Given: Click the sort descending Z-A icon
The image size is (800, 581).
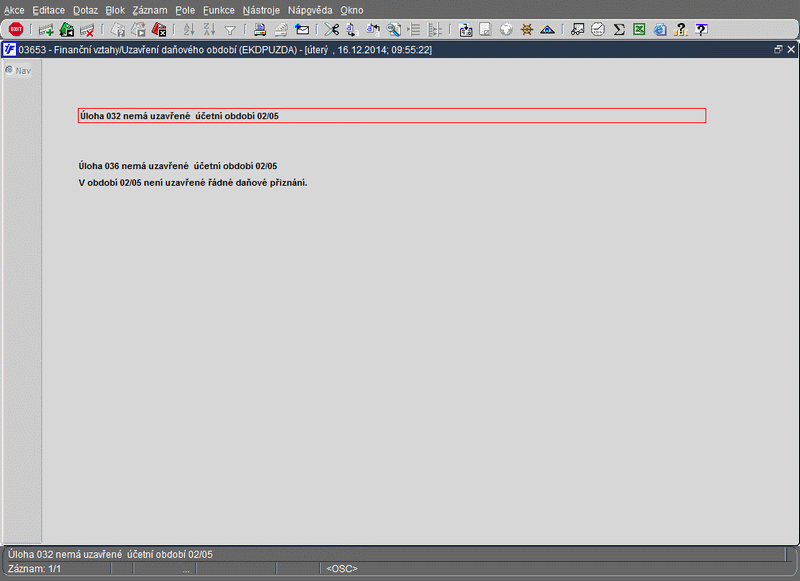Looking at the screenshot, I should 209,30.
